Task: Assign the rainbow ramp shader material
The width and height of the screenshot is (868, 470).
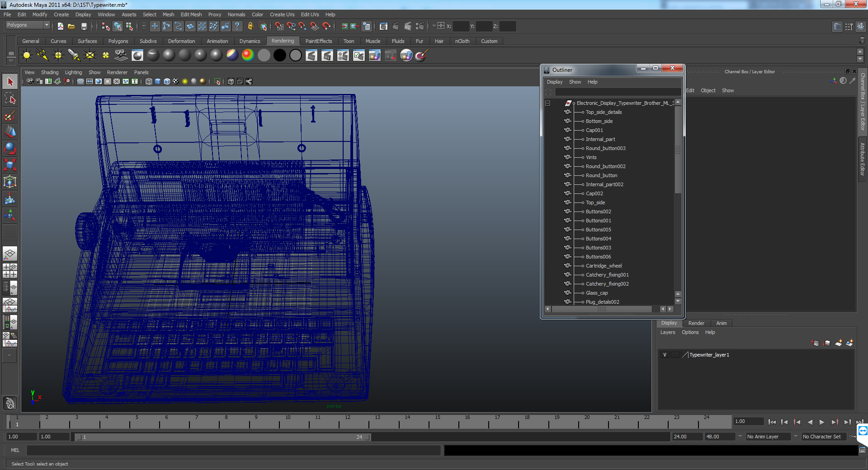Action: (x=248, y=55)
